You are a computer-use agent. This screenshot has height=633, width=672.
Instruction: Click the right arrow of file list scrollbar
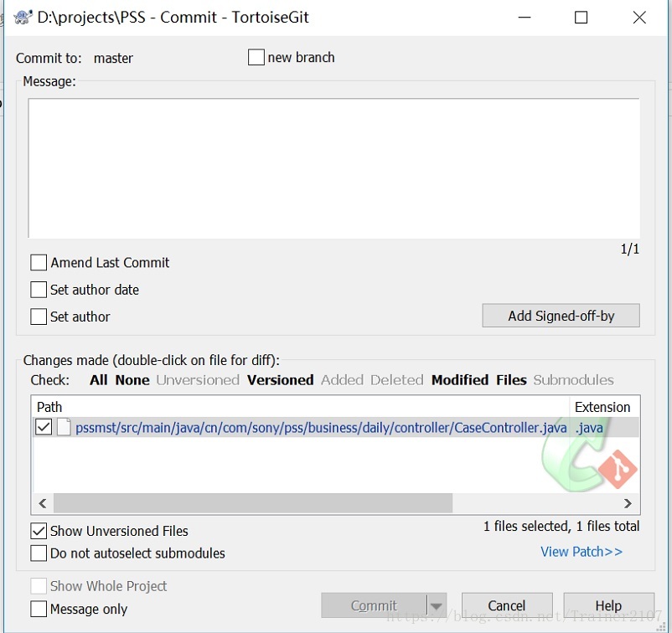tap(628, 503)
